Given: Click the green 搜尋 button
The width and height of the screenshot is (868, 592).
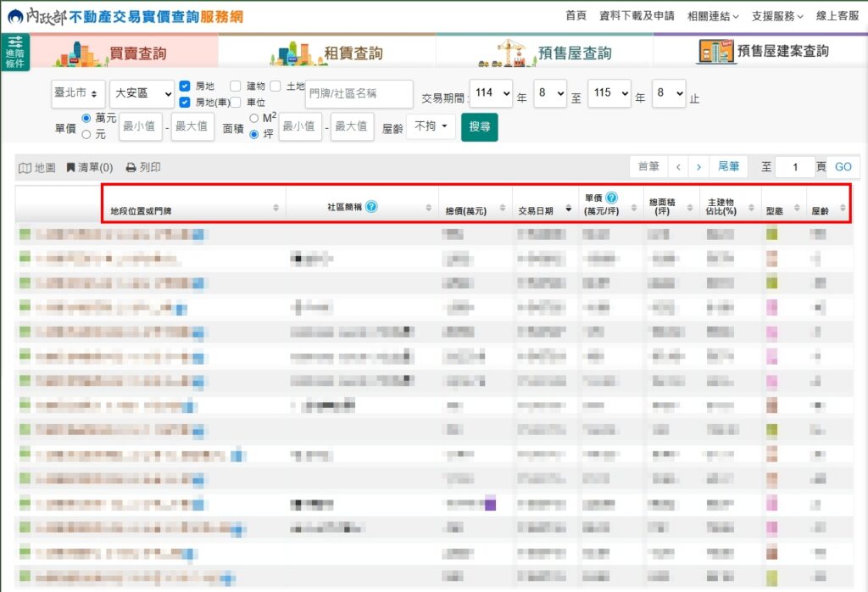Looking at the screenshot, I should (x=480, y=127).
